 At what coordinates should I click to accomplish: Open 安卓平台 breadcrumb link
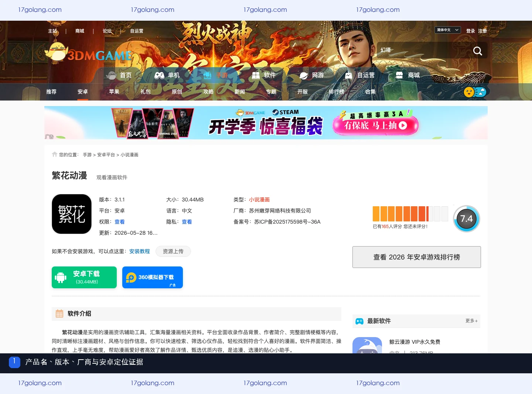106,155
